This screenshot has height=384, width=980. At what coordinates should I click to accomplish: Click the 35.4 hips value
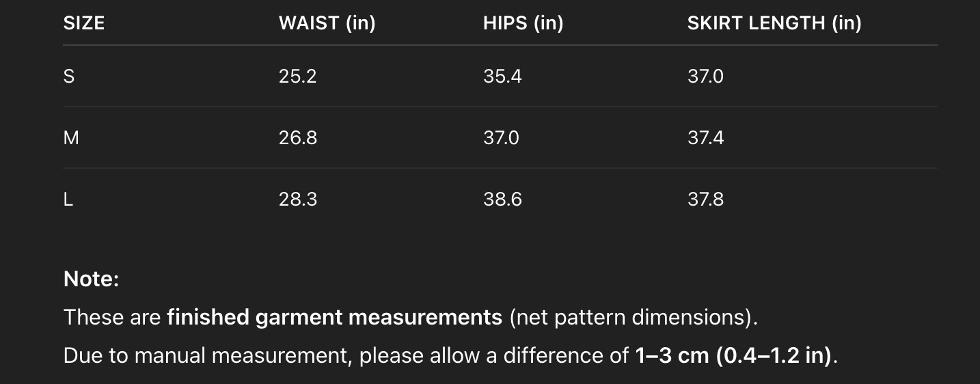click(x=502, y=77)
